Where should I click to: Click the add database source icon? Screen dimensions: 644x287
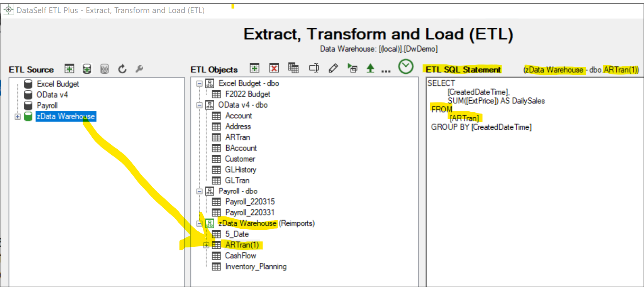coord(87,69)
